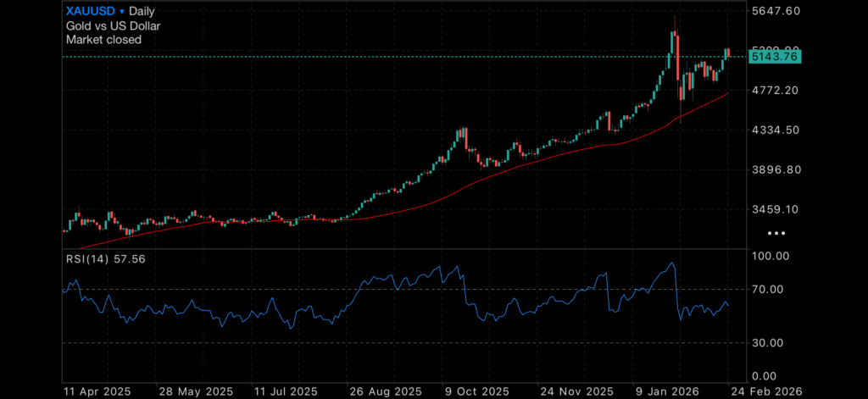This screenshot has width=868, height=399.
Task: Select the 9 Jan 2026 date label
Action: point(668,392)
